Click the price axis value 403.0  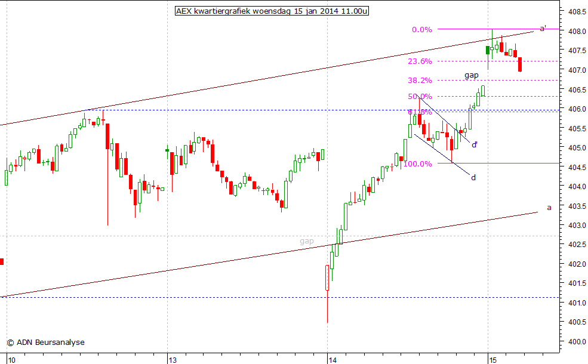tap(577, 226)
